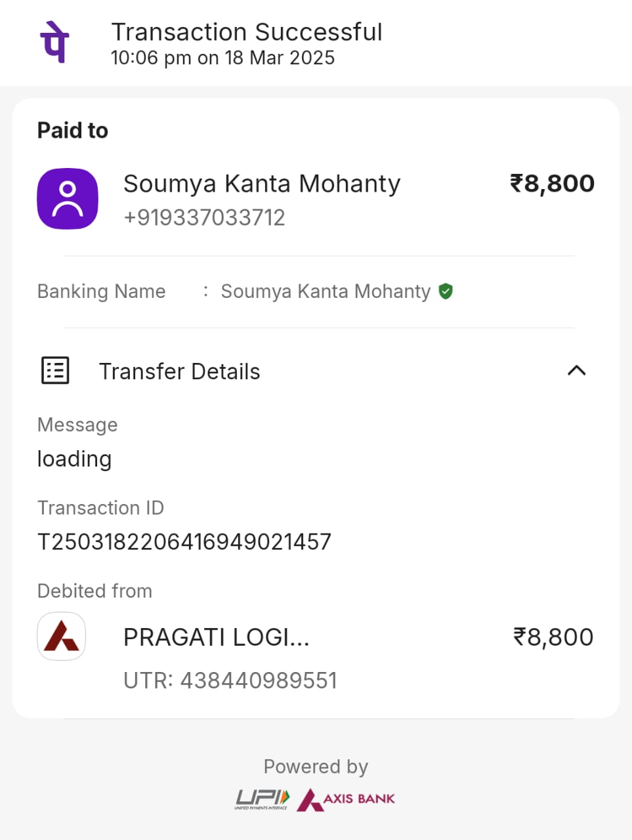Click the Transaction Successful title

point(247,32)
